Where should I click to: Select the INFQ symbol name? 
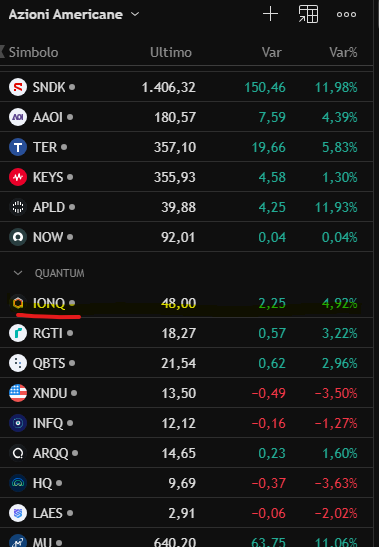point(48,423)
